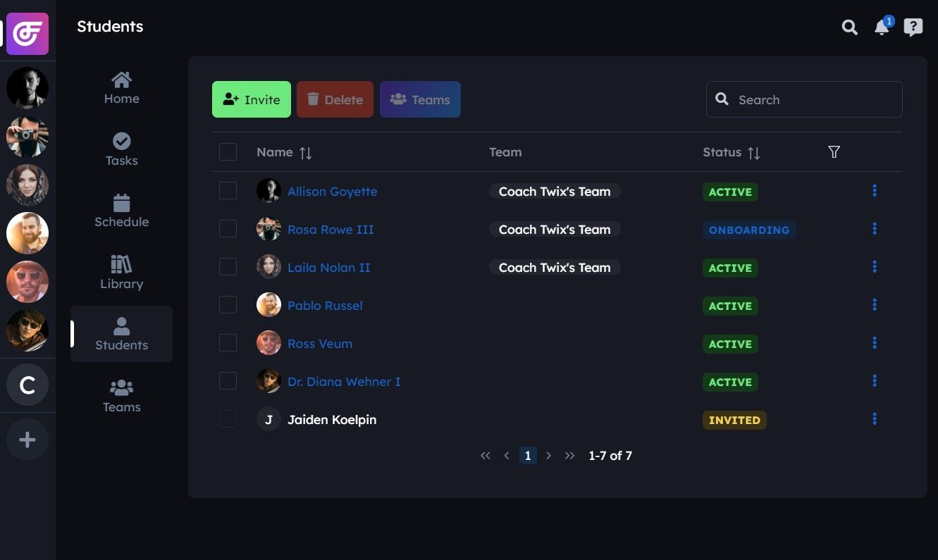The height and width of the screenshot is (560, 938).
Task: Jump to the last page of results
Action: coord(570,456)
